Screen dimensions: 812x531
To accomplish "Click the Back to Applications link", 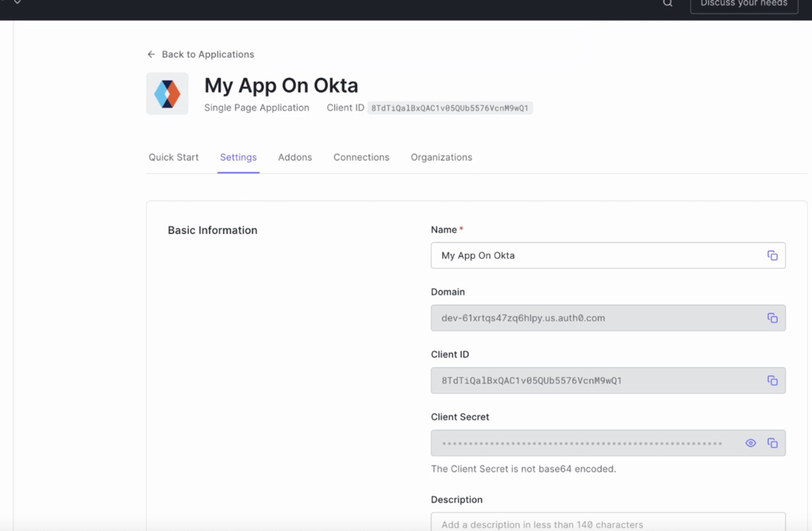I will click(x=207, y=54).
